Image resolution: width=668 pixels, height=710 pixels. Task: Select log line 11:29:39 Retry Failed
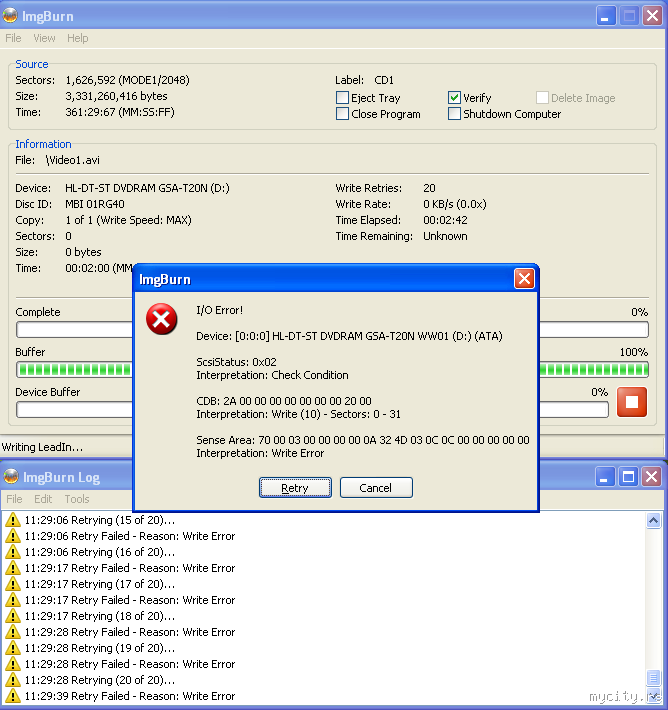point(130,696)
